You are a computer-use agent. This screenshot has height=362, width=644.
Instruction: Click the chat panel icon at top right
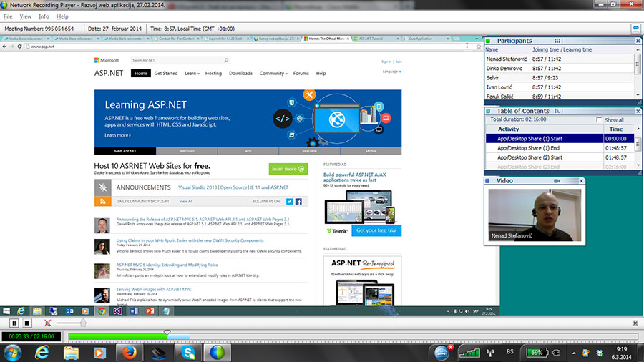pyautogui.click(x=636, y=29)
